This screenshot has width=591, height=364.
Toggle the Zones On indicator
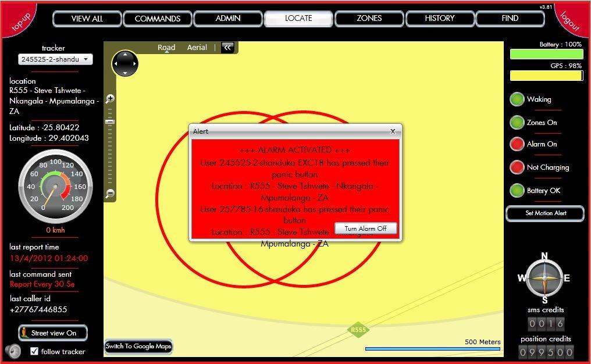click(517, 123)
